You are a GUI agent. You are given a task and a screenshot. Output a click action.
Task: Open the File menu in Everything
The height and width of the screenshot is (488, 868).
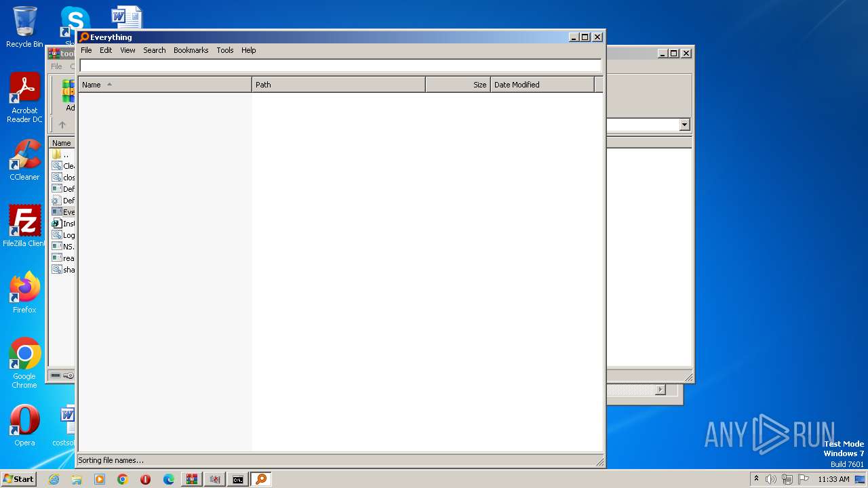(86, 50)
